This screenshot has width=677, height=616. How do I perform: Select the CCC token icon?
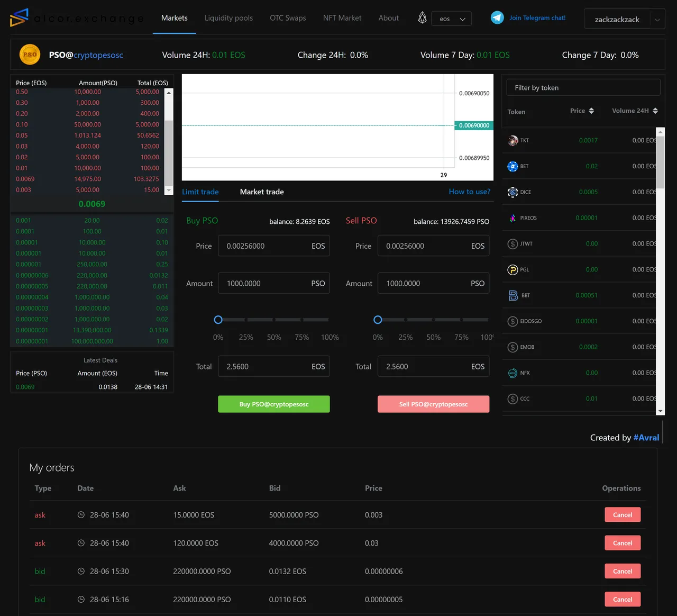(x=513, y=399)
